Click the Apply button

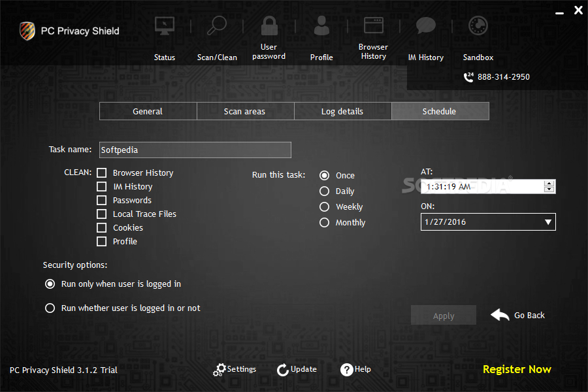[444, 315]
